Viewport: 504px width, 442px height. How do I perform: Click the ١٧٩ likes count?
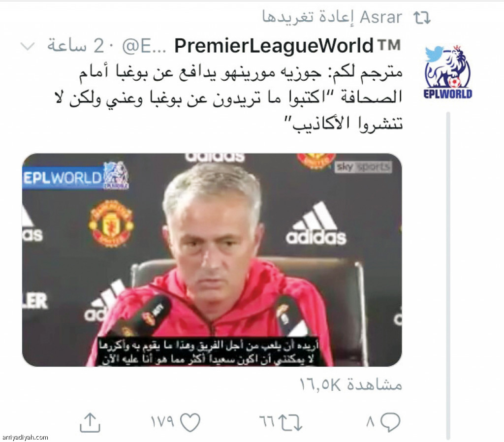point(162,421)
